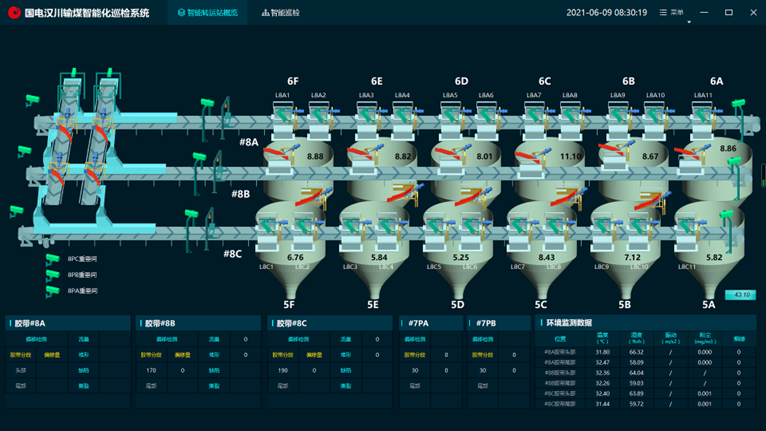This screenshot has width=766, height=431.
Task: Click the green camera at top-left of conveyor
Action: (x=31, y=100)
